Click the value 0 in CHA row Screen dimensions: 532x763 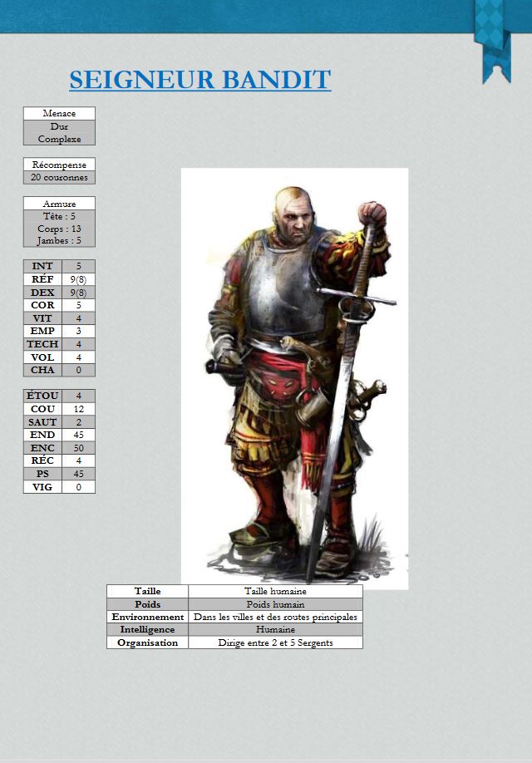pos(78,370)
